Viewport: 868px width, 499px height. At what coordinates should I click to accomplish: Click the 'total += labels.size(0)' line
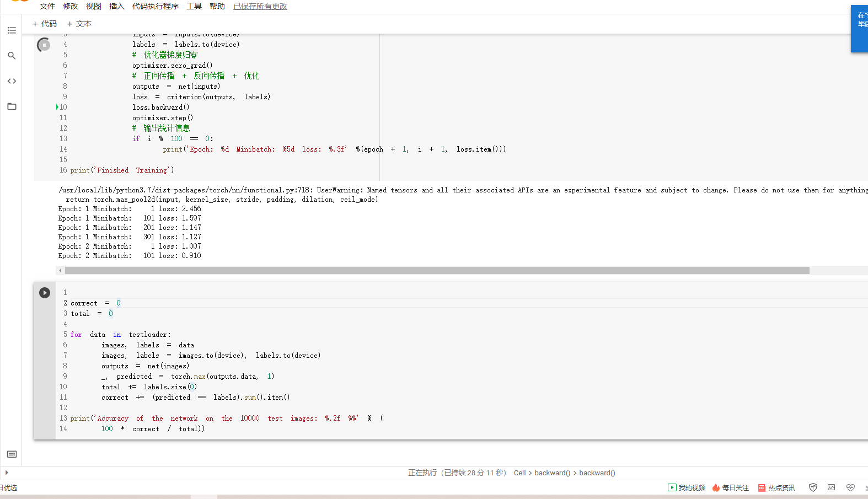pos(149,387)
